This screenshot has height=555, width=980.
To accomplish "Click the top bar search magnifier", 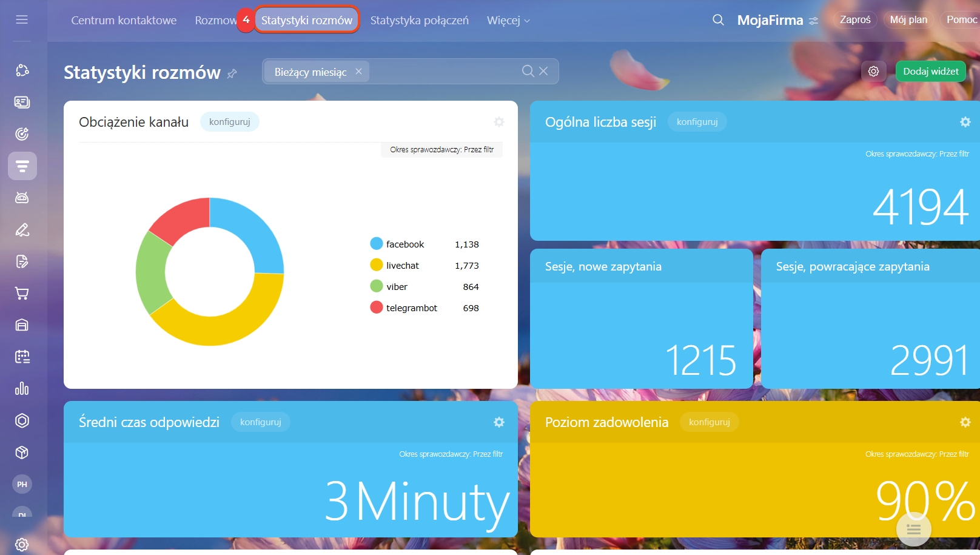I will pos(718,20).
